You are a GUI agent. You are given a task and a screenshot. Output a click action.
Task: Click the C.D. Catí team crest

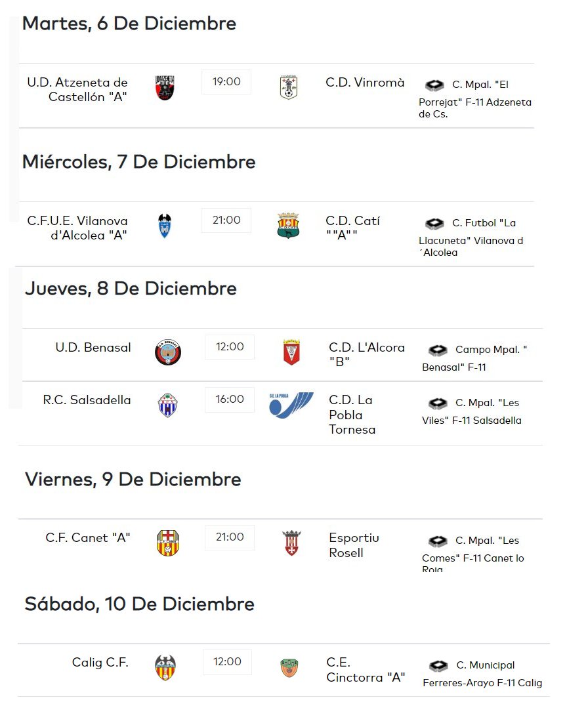coord(289,226)
